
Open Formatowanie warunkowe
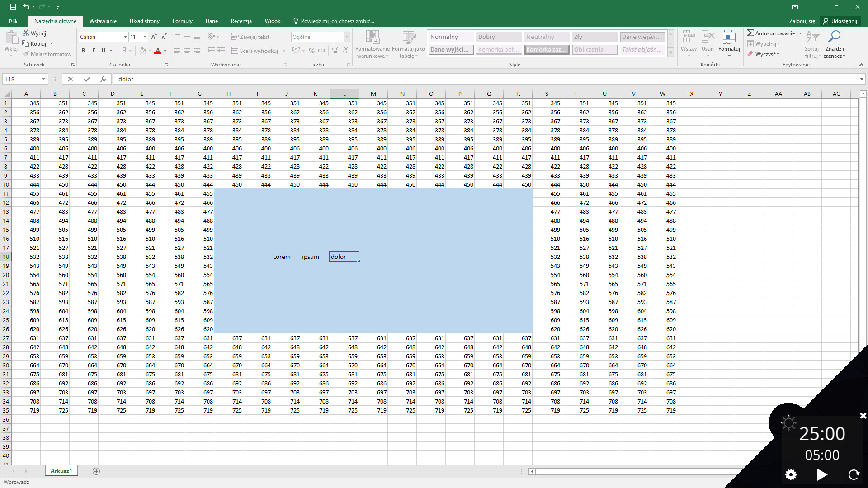373,44
